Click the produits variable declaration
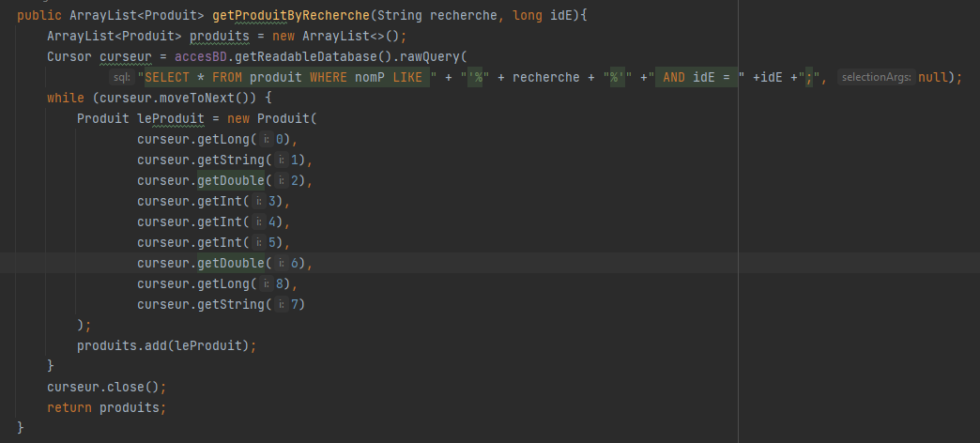The image size is (980, 443). pyautogui.click(x=220, y=36)
